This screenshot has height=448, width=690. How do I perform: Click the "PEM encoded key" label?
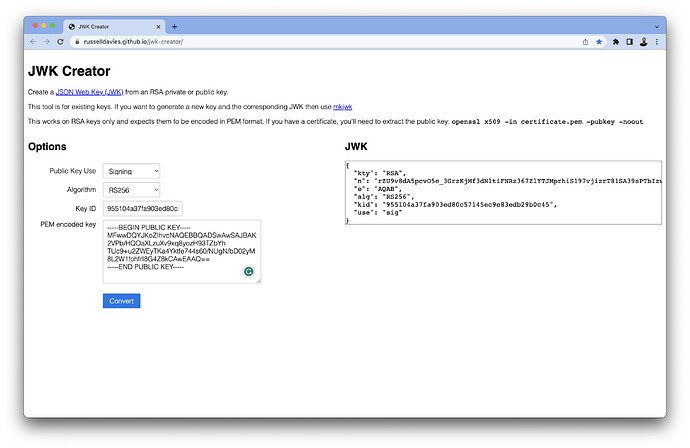coord(68,224)
